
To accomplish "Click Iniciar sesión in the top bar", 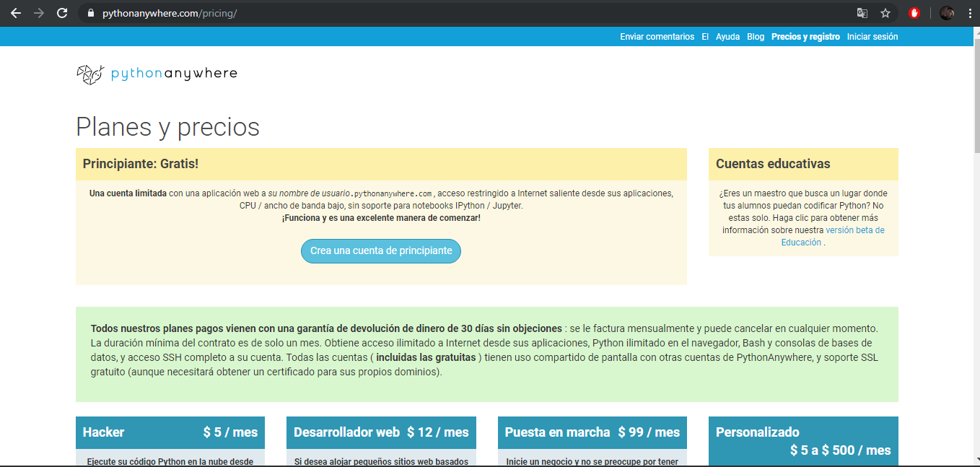I will click(872, 37).
